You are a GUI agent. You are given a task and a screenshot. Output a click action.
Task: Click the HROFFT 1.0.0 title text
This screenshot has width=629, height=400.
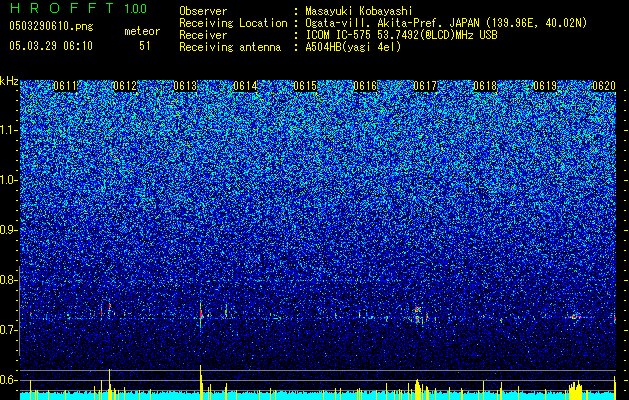(x=78, y=8)
